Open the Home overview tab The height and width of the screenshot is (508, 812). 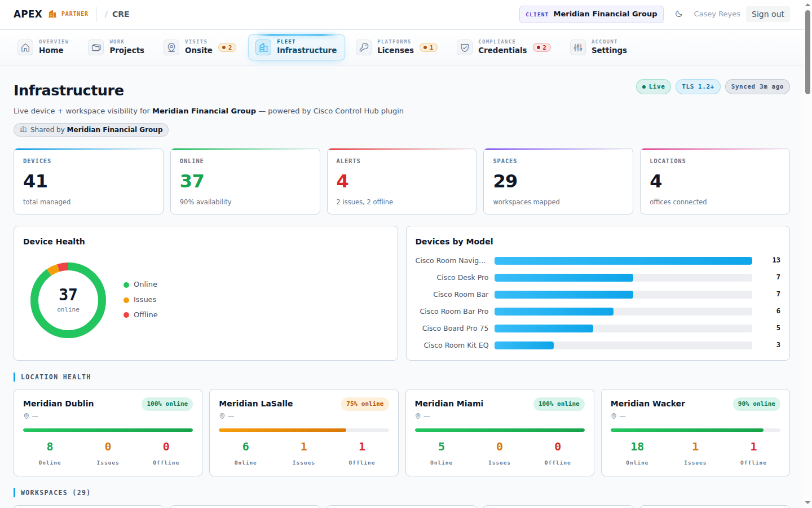point(45,47)
